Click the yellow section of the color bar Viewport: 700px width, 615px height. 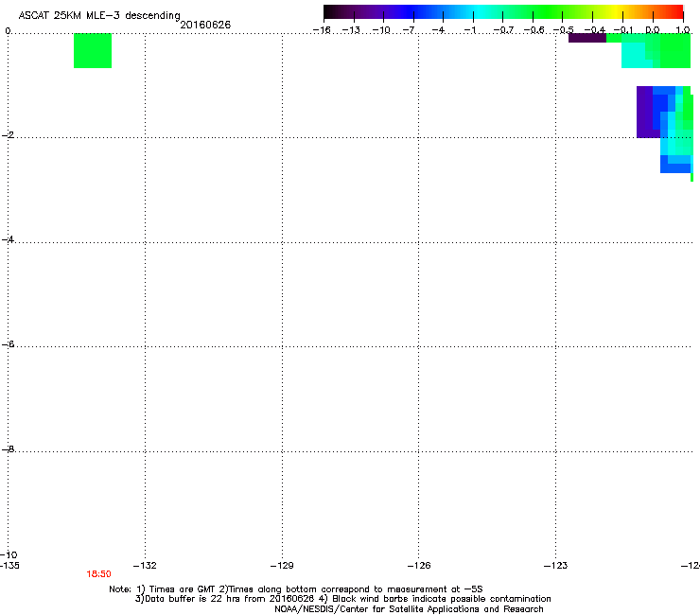coord(617,12)
